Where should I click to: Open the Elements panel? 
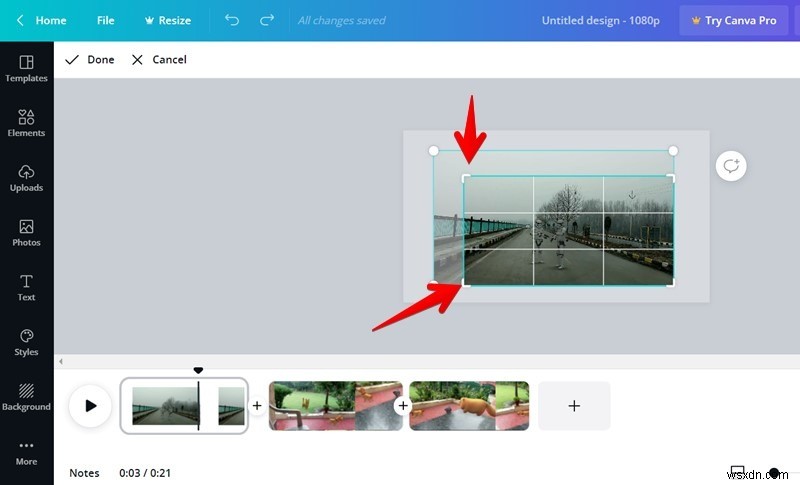[x=26, y=123]
